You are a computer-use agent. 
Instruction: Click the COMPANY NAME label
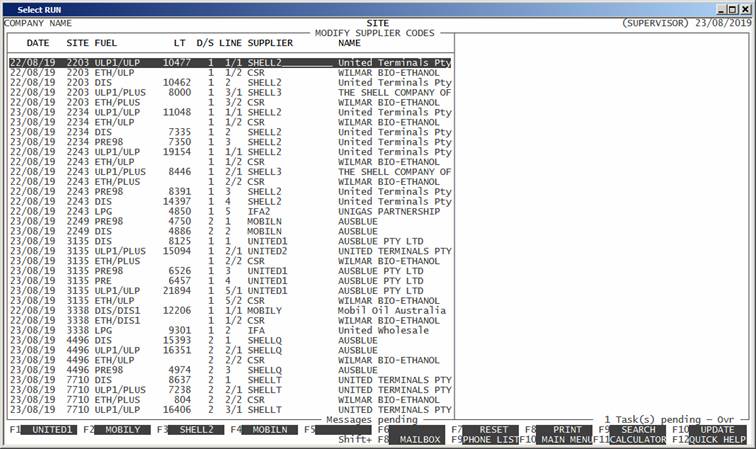[x=38, y=23]
